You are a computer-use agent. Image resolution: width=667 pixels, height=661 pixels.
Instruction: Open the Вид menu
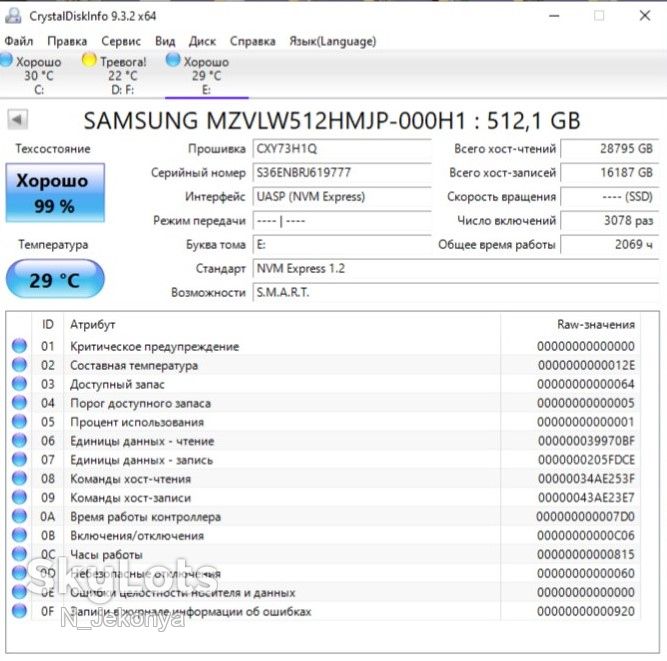(165, 41)
